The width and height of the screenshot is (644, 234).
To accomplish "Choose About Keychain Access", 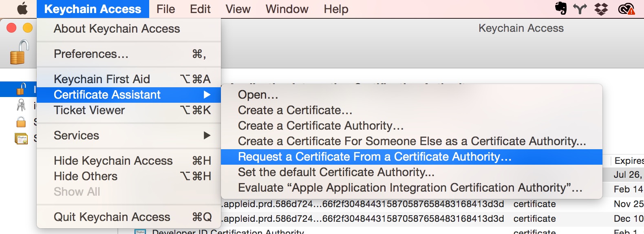I will 129,29.
